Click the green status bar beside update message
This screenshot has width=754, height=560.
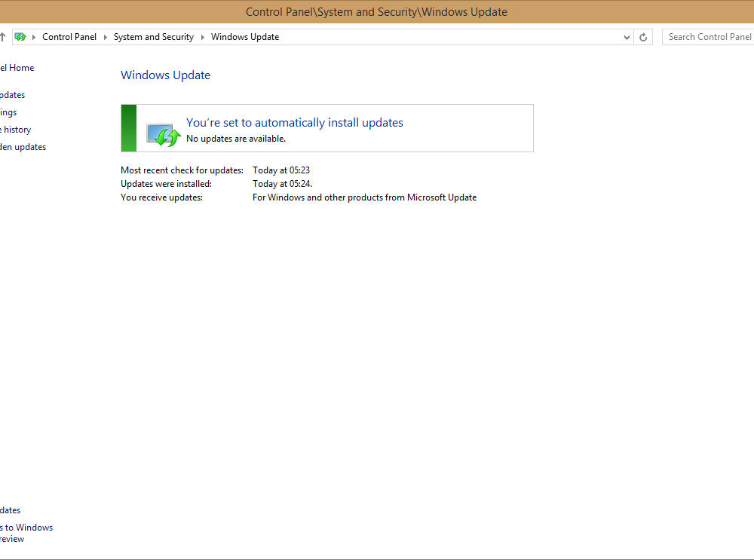point(127,128)
